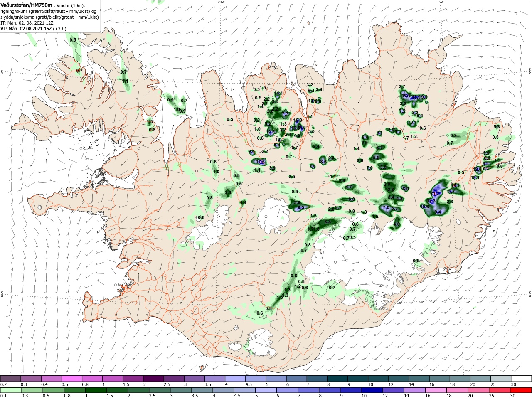Click the dark green swatch between 1 and 1.5

(x=95, y=390)
